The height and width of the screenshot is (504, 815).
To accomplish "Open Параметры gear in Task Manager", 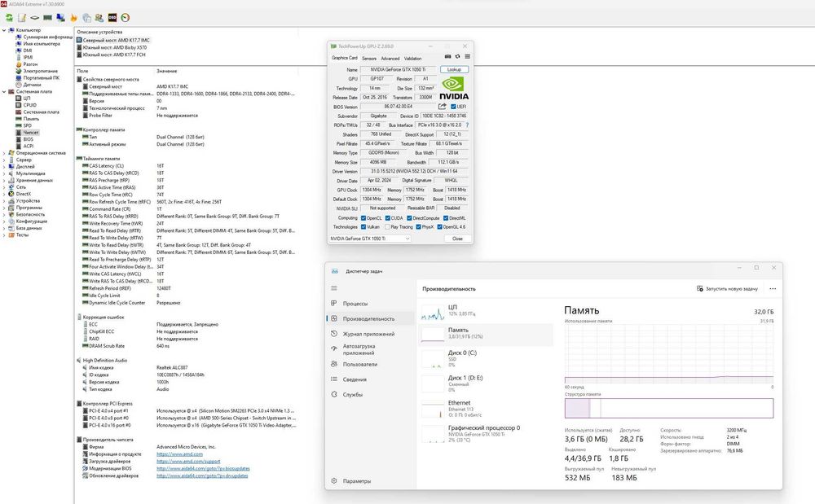I will (x=334, y=480).
